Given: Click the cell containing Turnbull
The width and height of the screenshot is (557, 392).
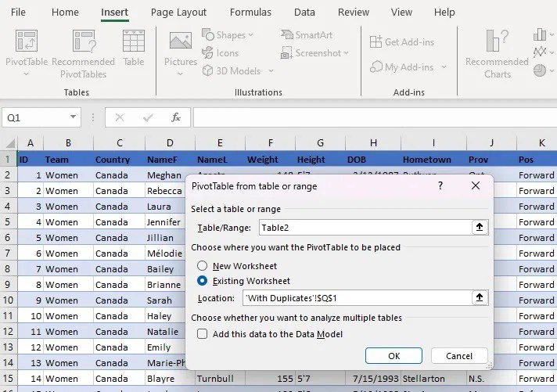Looking at the screenshot, I should pyautogui.click(x=220, y=378).
